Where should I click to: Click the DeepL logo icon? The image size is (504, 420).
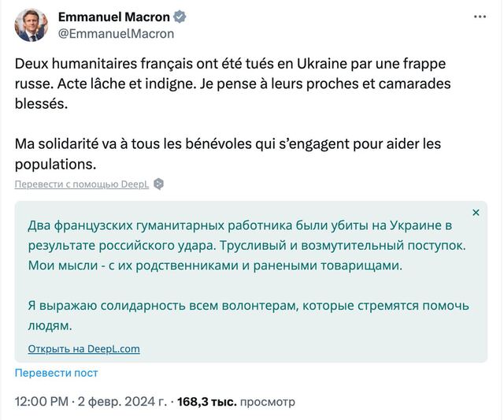(158, 184)
